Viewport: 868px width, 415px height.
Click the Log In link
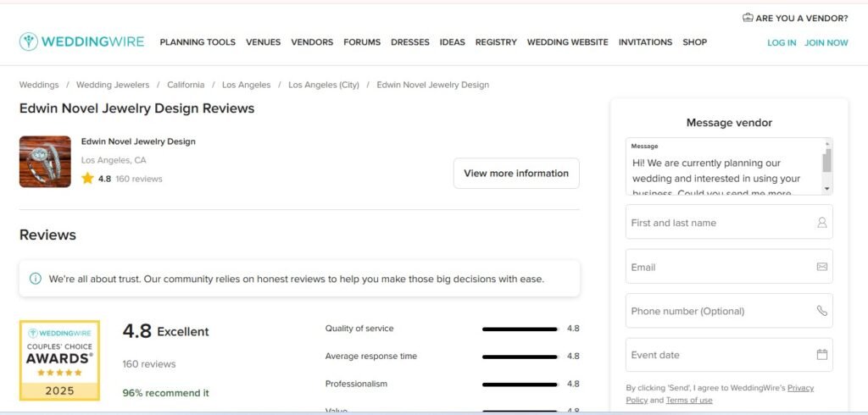coord(782,42)
